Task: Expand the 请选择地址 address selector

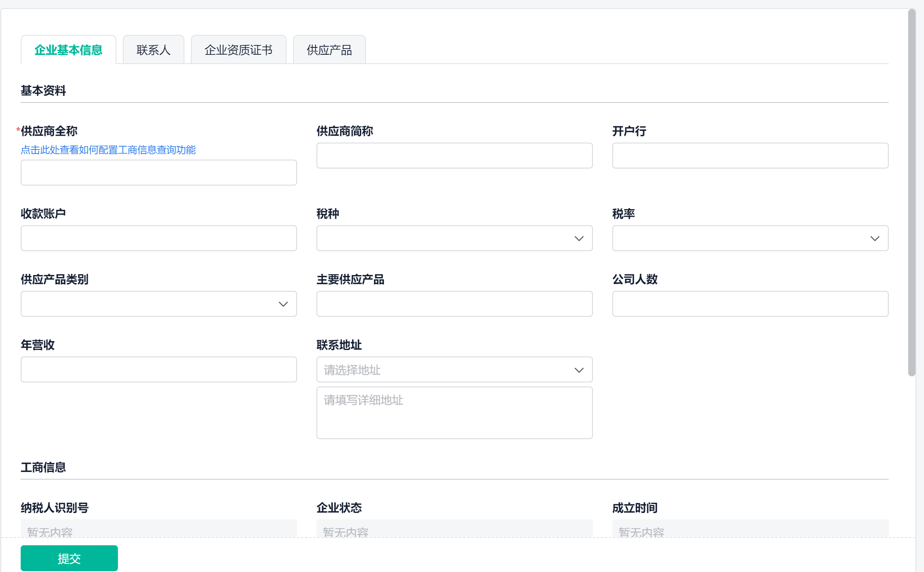Action: point(454,369)
